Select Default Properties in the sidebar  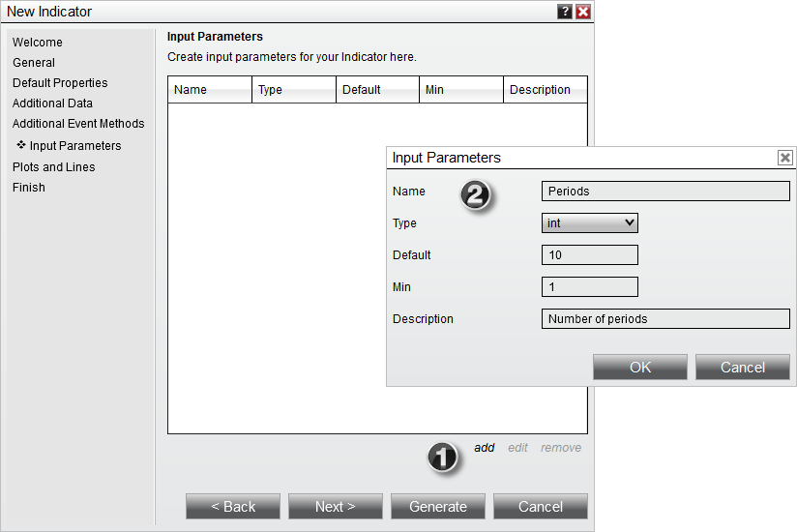[x=60, y=83]
